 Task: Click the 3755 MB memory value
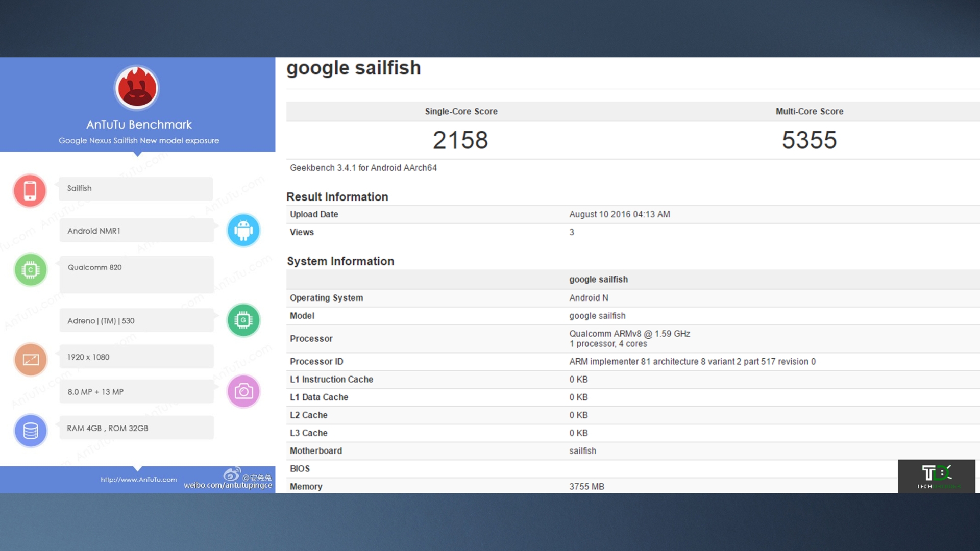587,487
